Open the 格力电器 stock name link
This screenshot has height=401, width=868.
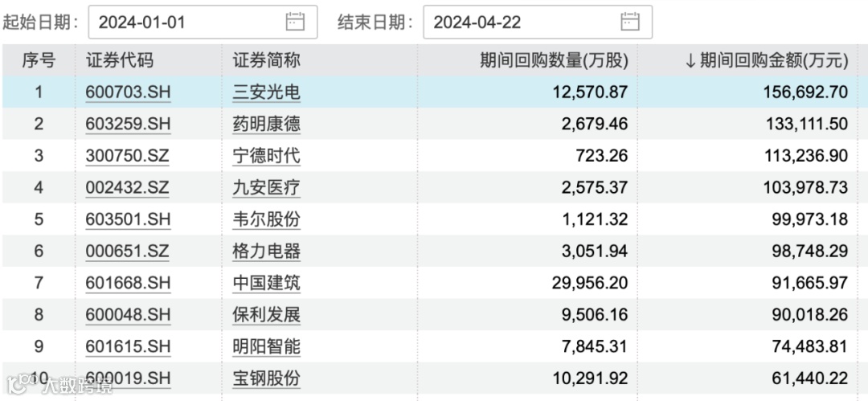[x=266, y=252]
